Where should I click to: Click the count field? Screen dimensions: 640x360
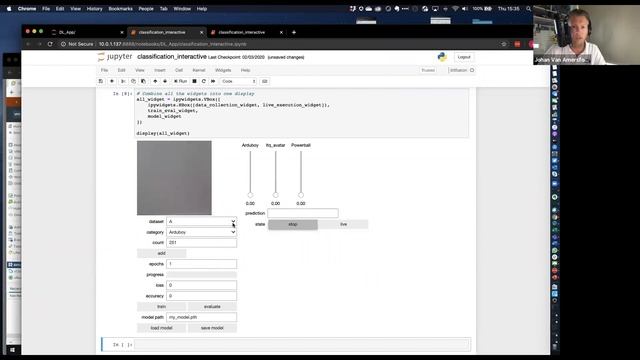click(x=201, y=243)
